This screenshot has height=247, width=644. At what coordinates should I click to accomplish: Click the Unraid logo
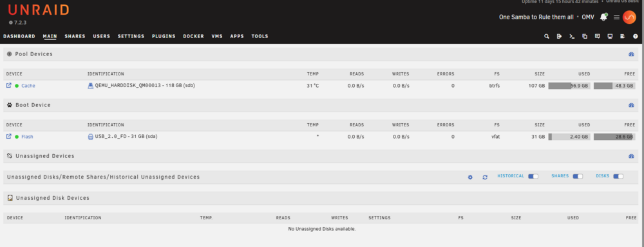[38, 10]
